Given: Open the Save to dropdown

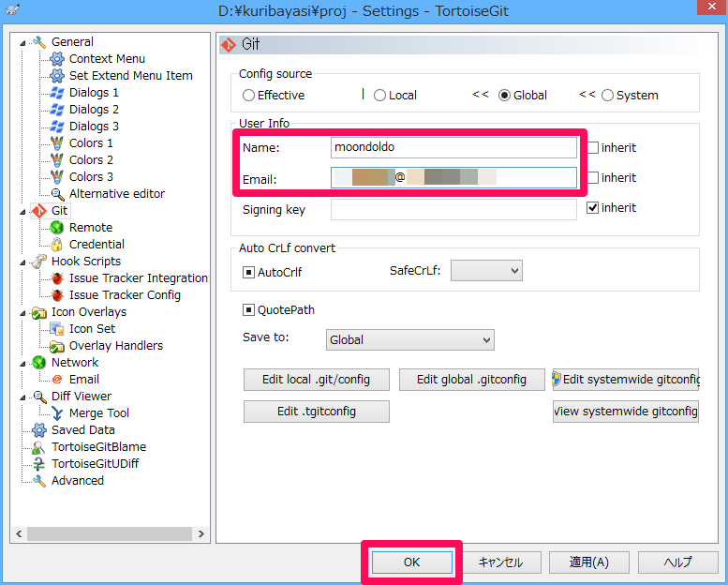Looking at the screenshot, I should 409,339.
